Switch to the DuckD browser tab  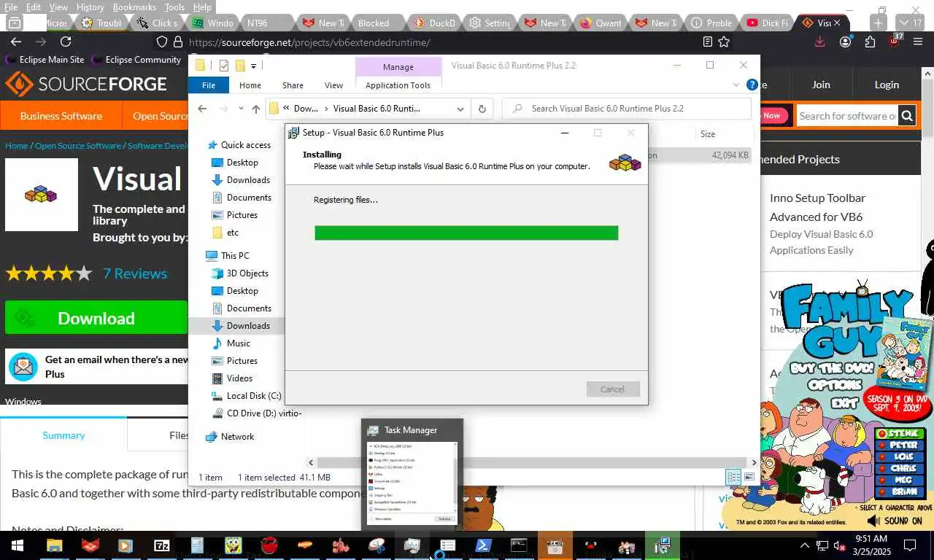click(435, 23)
